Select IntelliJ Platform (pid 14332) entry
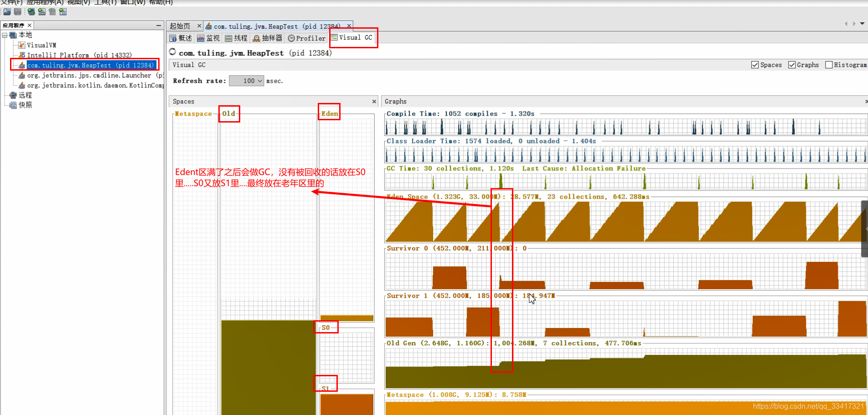 pos(79,55)
